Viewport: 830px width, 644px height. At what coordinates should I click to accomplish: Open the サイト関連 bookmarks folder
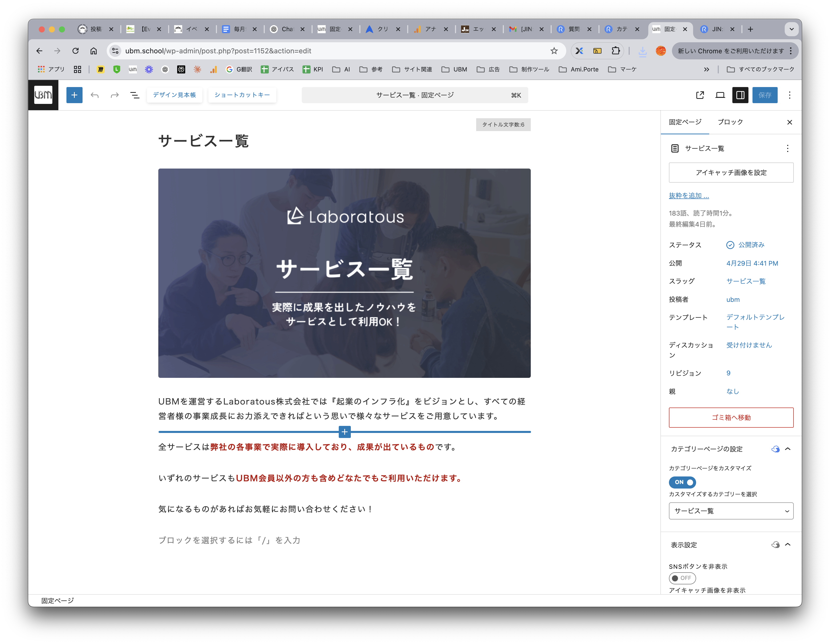click(412, 69)
